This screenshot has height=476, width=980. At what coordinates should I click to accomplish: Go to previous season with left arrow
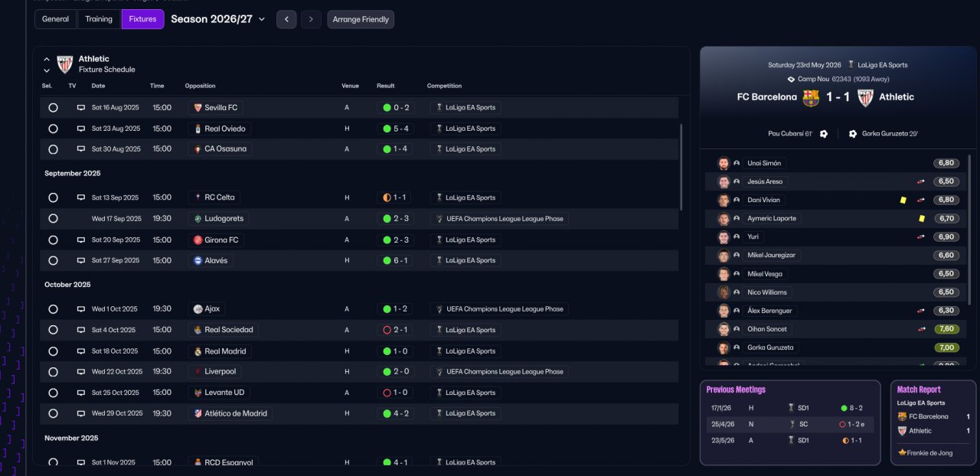pyautogui.click(x=286, y=19)
